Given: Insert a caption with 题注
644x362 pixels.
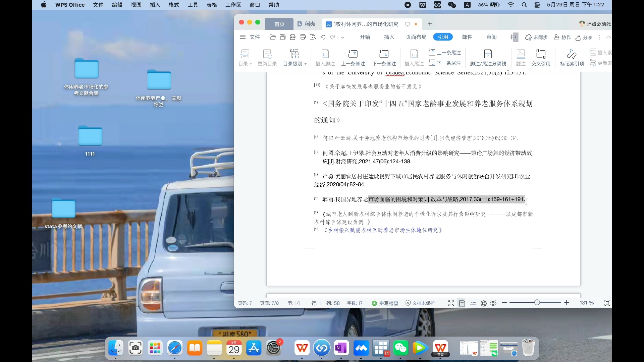Looking at the screenshot, I should 520,58.
